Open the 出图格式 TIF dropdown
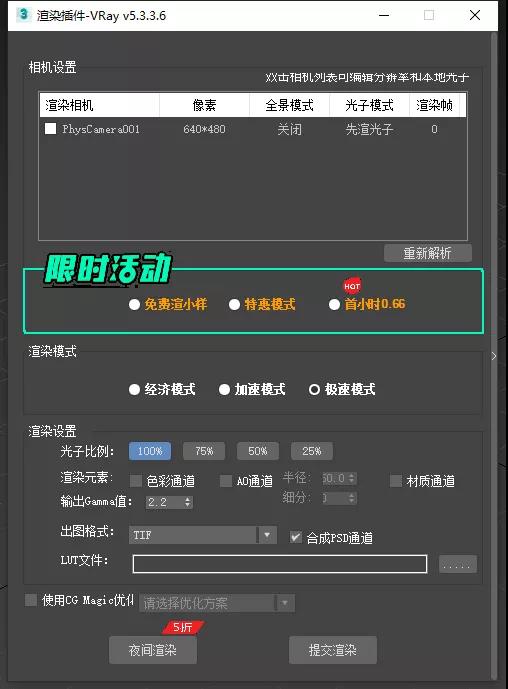Screen dimensions: 508x689 (x=203, y=535)
